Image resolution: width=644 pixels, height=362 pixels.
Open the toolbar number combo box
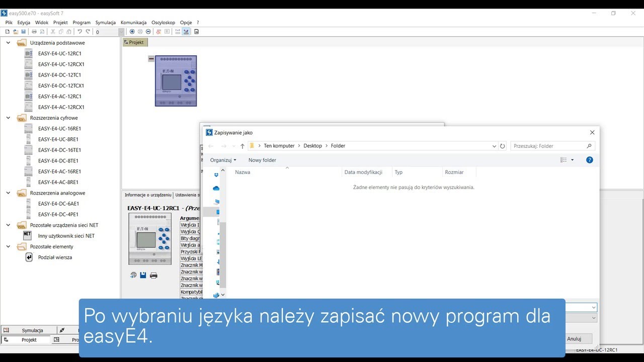coord(121,32)
